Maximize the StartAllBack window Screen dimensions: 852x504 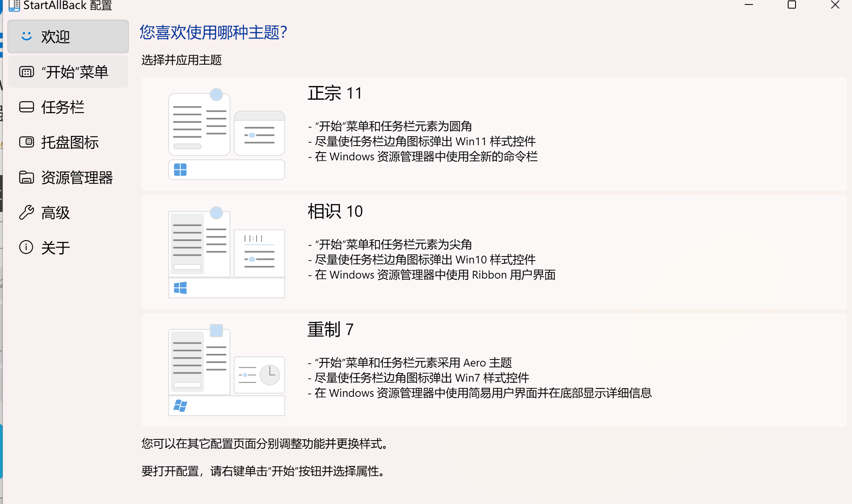click(792, 5)
